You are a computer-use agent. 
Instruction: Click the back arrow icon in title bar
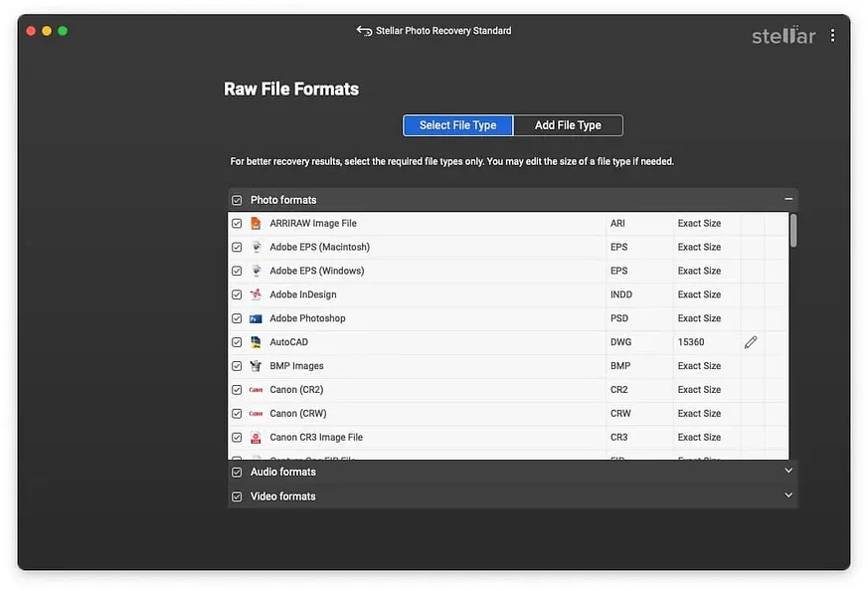click(364, 31)
